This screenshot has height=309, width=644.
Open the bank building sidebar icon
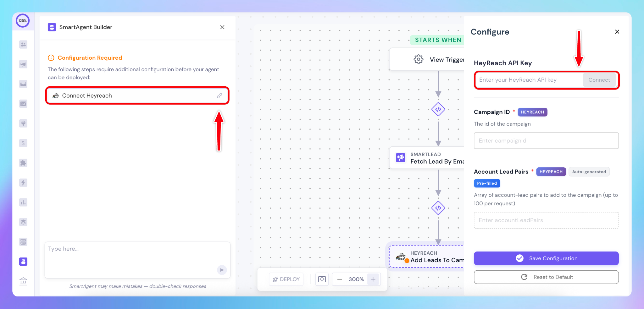[x=23, y=281]
